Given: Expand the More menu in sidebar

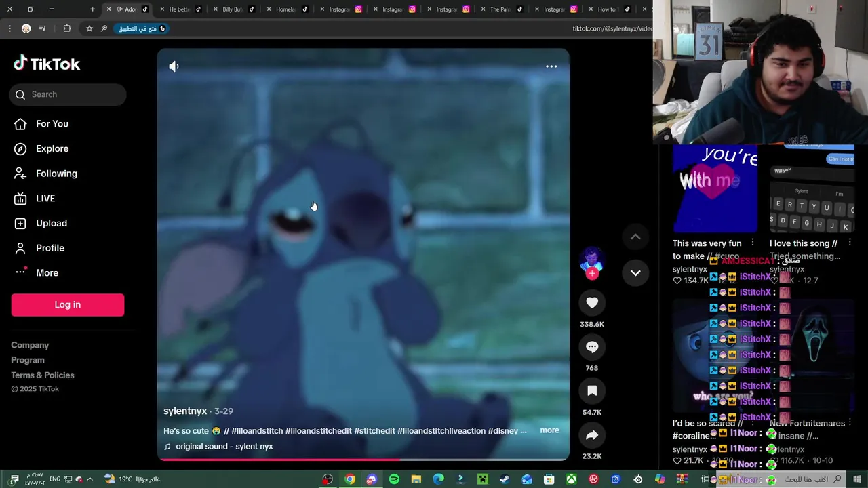Looking at the screenshot, I should [x=47, y=273].
